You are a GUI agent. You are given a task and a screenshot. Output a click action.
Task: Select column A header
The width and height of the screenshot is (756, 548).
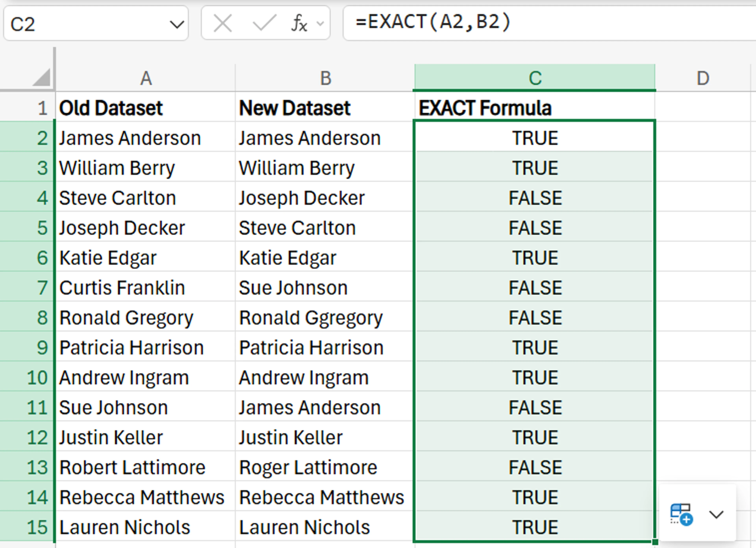146,78
